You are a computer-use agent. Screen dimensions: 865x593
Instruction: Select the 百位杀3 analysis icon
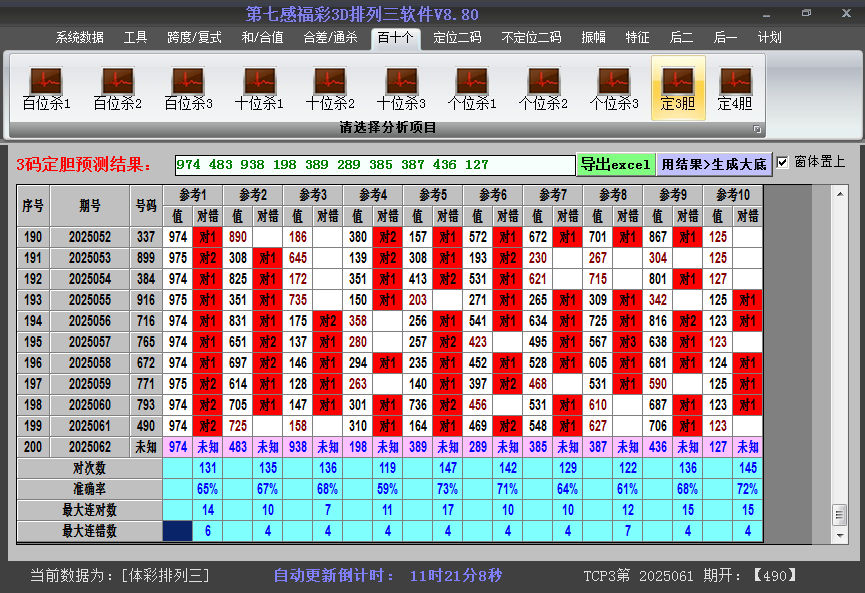tap(188, 89)
